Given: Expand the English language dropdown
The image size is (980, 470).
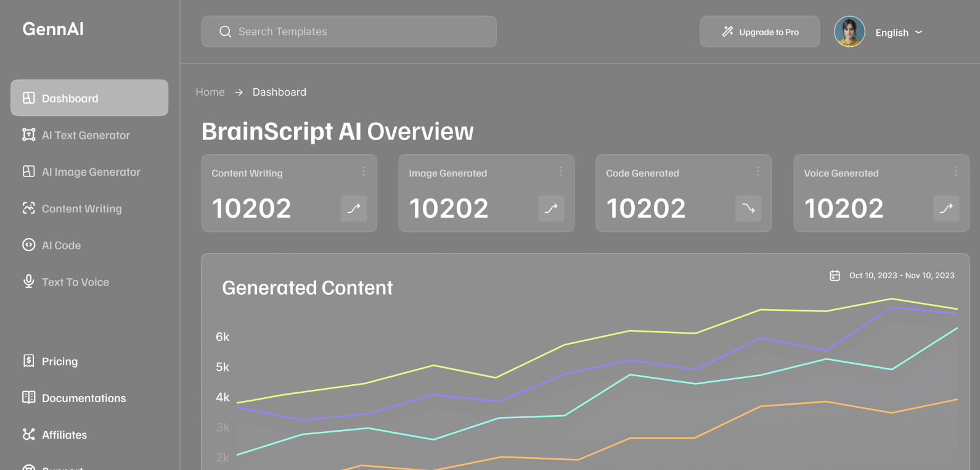Looking at the screenshot, I should (899, 33).
